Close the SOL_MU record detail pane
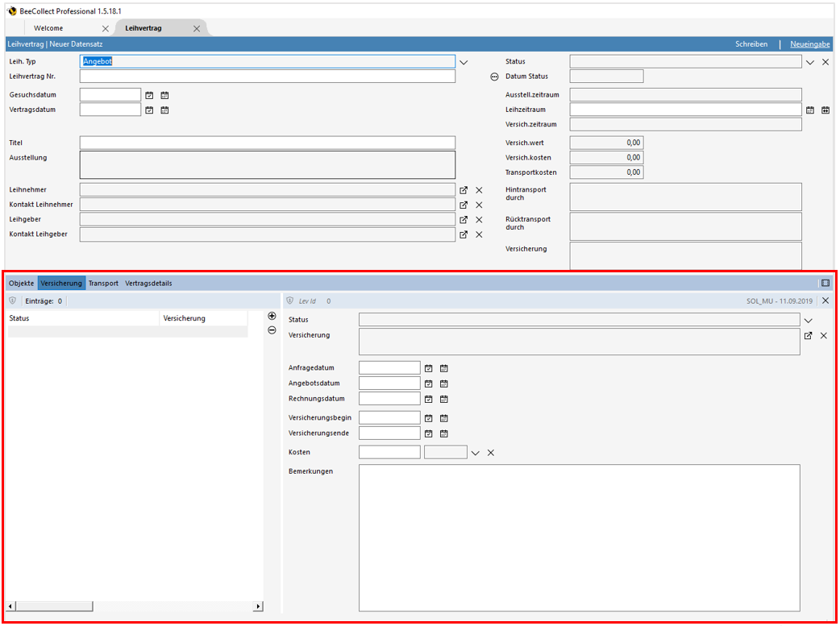 click(825, 300)
